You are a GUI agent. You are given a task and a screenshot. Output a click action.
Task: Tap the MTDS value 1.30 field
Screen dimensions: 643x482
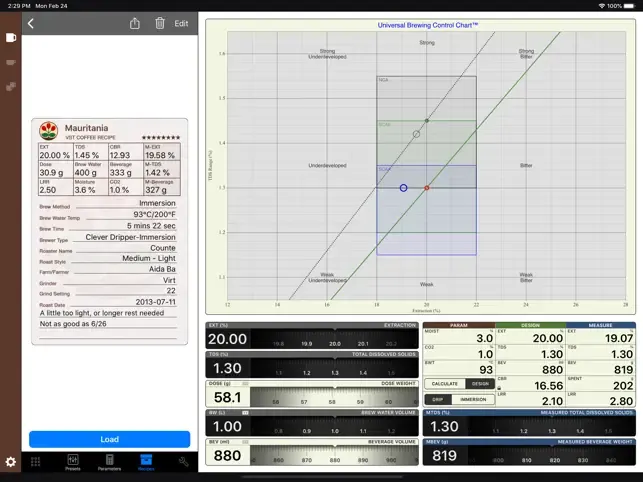445,427
